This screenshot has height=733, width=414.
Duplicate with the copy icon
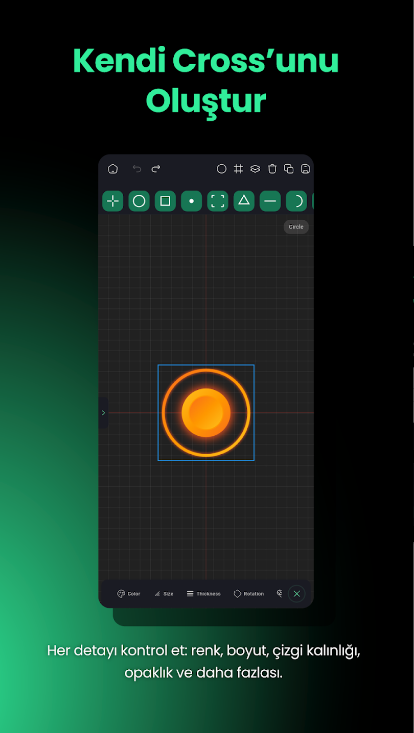tap(289, 169)
